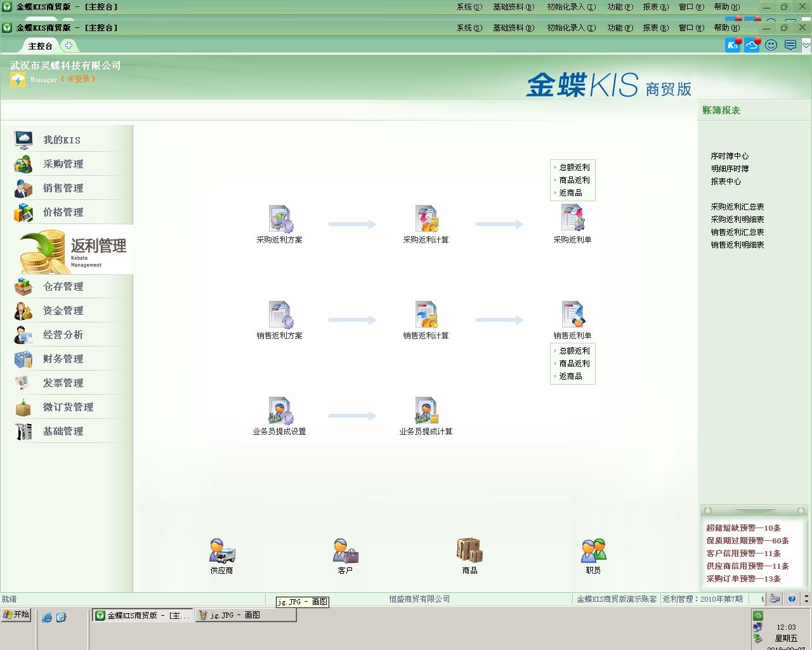Open the 销售返利计算 icon

coord(426,315)
